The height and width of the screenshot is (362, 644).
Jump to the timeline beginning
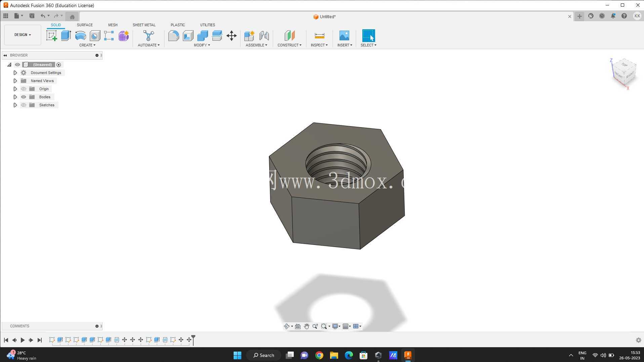[x=6, y=340]
